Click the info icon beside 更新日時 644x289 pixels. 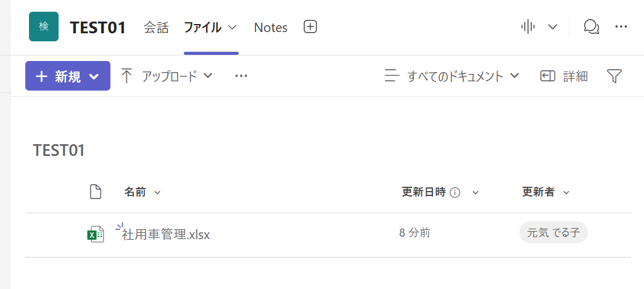(455, 192)
